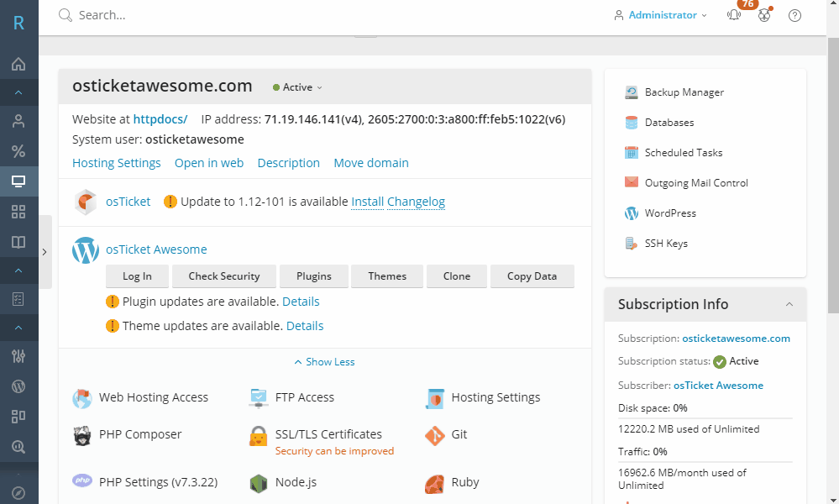Open the help question mark icon

795,15
